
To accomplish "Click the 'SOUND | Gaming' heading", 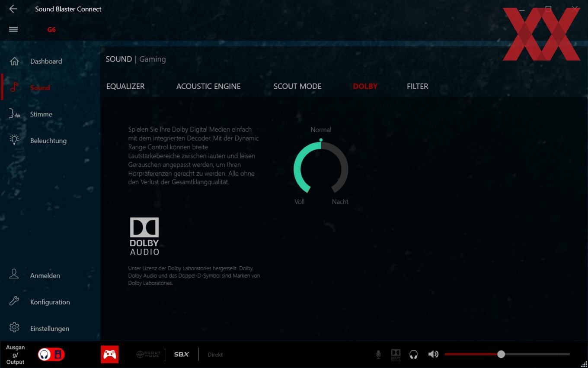I will tap(136, 59).
